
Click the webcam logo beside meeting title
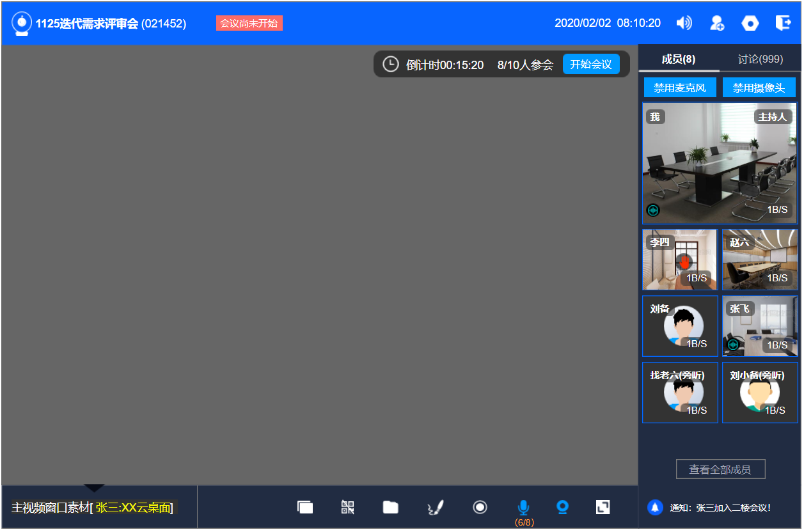point(22,24)
